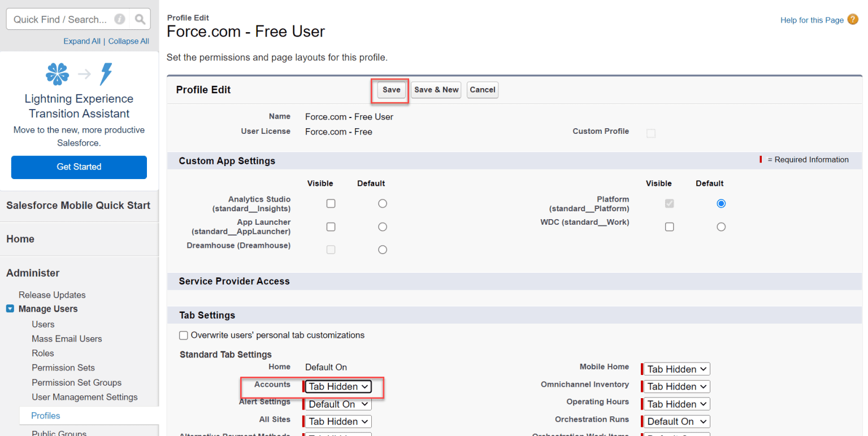Viewport: 868px width, 436px height.
Task: Open the Mobile Home dropdown
Action: coord(676,369)
